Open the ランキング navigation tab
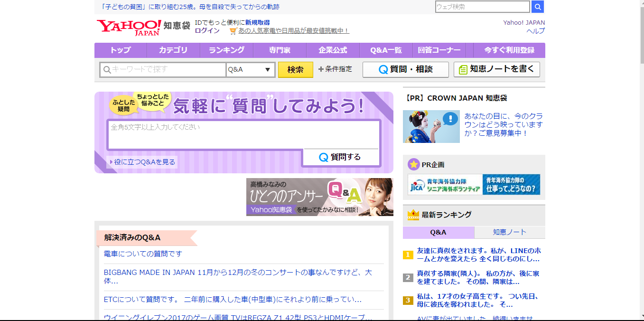 (226, 50)
